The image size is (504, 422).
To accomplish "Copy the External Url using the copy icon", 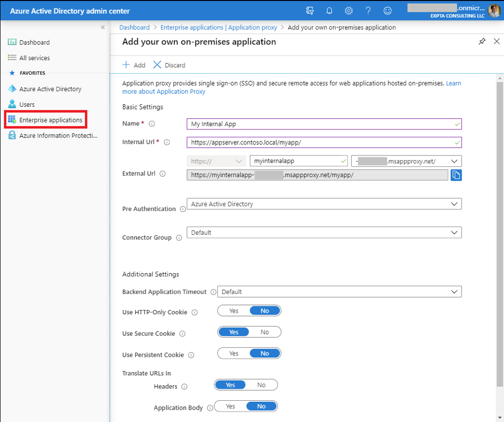I will 456,175.
